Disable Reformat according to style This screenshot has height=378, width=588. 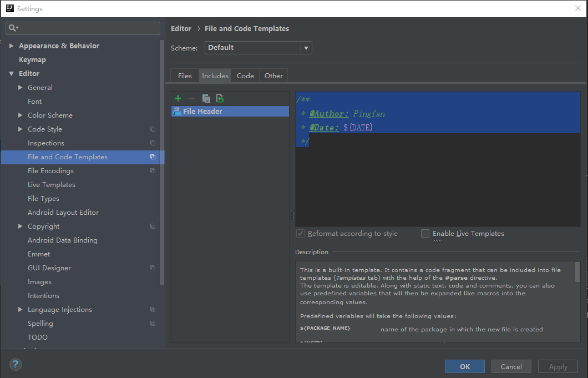tap(300, 233)
